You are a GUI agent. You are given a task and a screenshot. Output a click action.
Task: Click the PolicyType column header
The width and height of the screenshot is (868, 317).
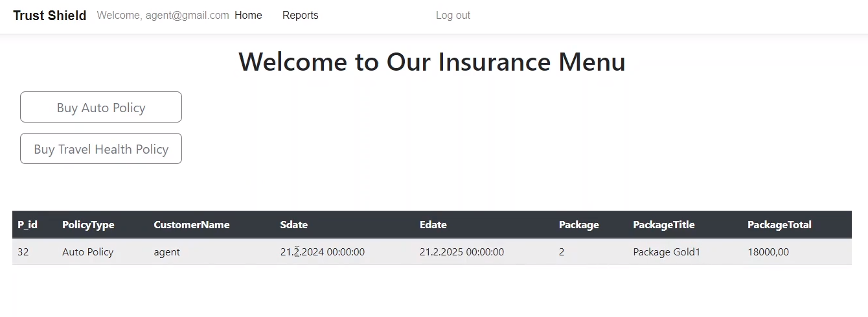(x=88, y=225)
